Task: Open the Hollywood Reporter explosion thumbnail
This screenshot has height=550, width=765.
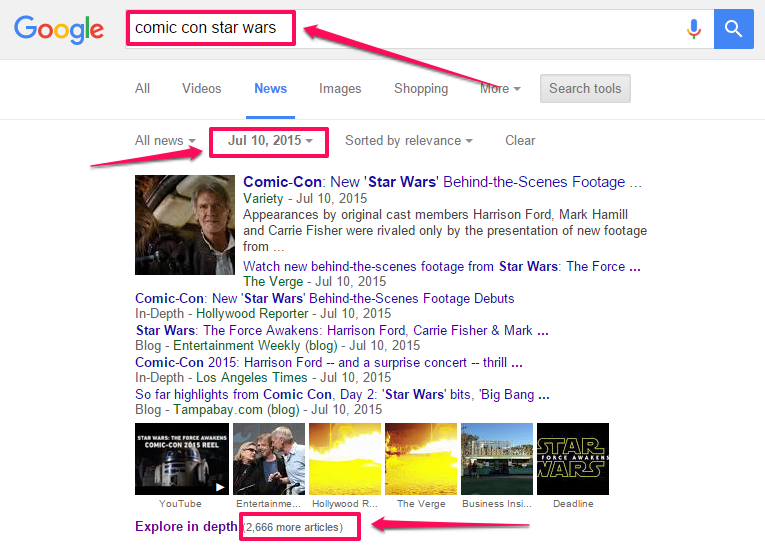Action: pyautogui.click(x=345, y=459)
